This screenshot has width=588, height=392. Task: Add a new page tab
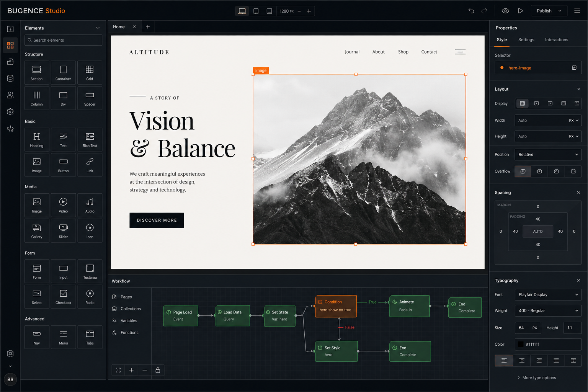tap(148, 27)
